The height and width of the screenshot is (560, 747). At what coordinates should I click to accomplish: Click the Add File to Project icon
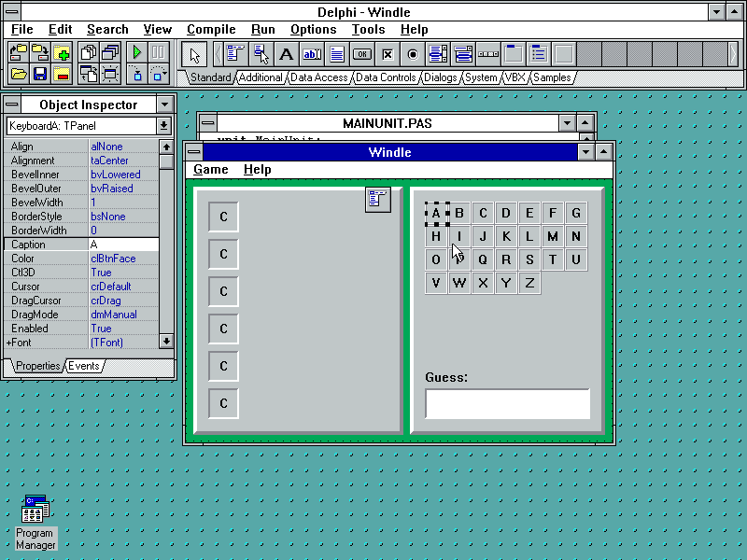(62, 53)
